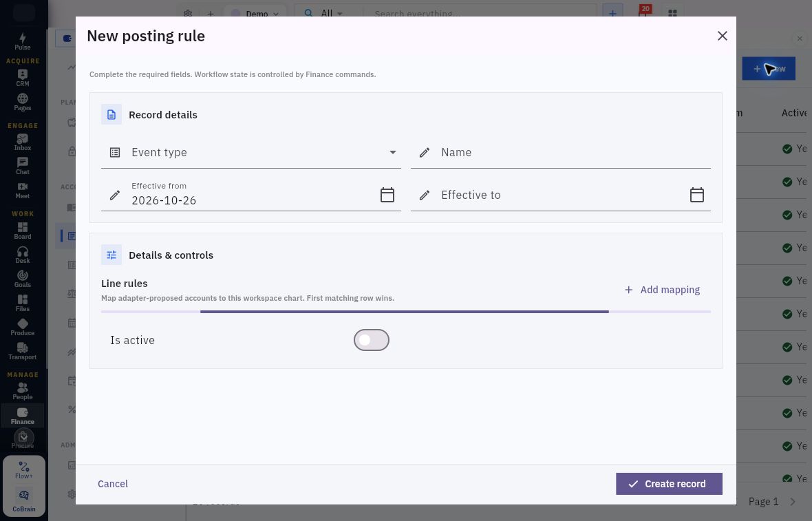Open Transport module in sidebar

click(22, 351)
